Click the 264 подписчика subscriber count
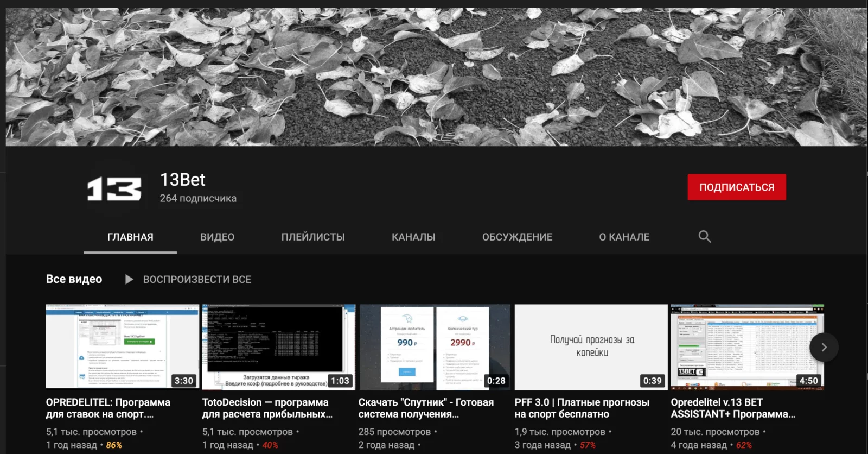 tap(198, 199)
